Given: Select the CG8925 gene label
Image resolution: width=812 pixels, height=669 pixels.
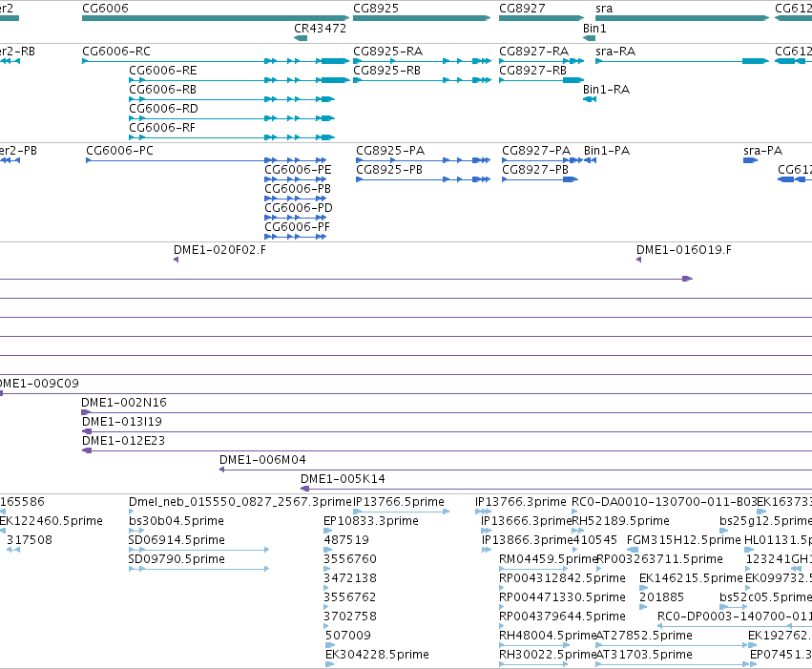Looking at the screenshot, I should [376, 9].
